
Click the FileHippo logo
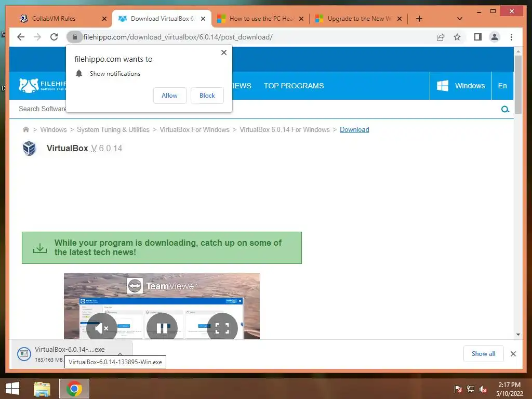(42, 86)
